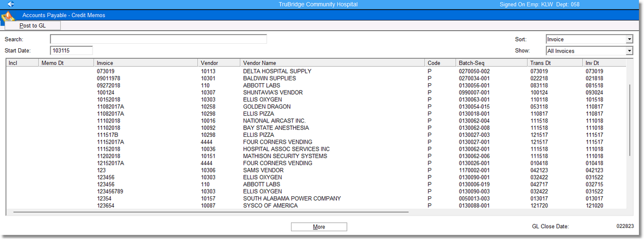
Task: Click the Vendor column header
Action: click(219, 63)
